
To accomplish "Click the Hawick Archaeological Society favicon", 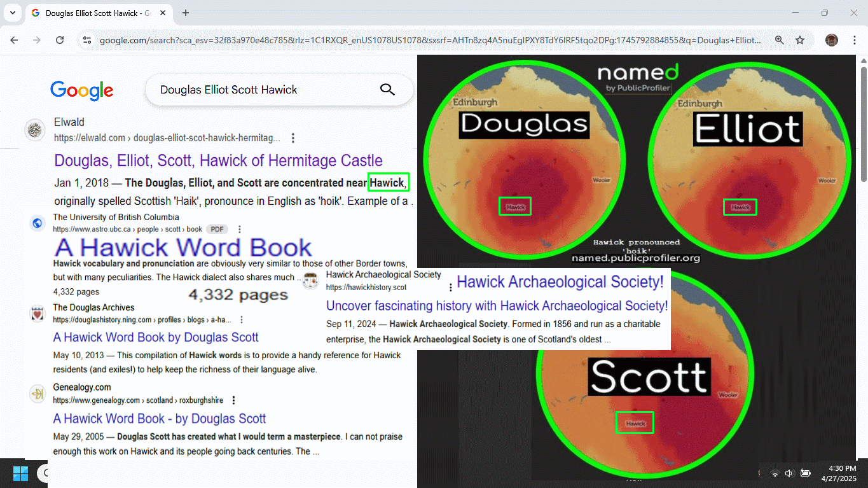I will coord(310,281).
